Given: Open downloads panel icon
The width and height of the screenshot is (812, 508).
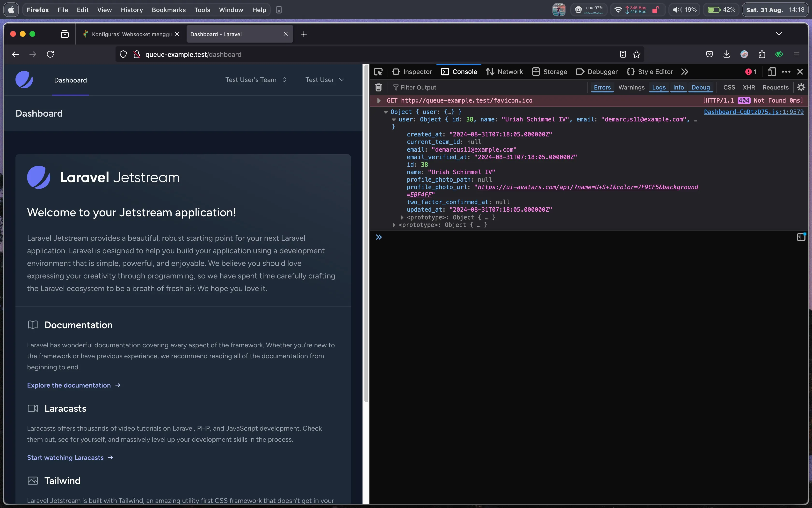Looking at the screenshot, I should 727,54.
